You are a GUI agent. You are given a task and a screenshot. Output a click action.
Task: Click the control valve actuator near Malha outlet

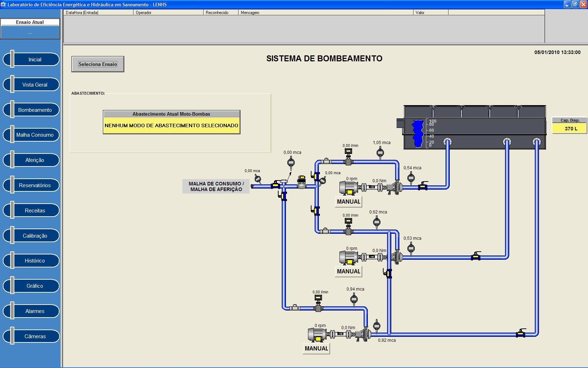click(301, 182)
